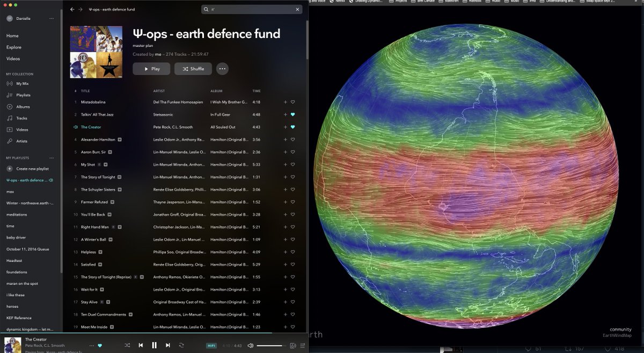Open the ellipsis menu next to Danielle
Viewport: 644px width, 353px height.
(52, 19)
